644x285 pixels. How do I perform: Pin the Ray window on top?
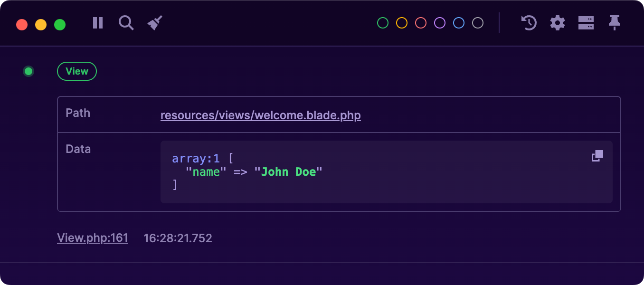[615, 23]
